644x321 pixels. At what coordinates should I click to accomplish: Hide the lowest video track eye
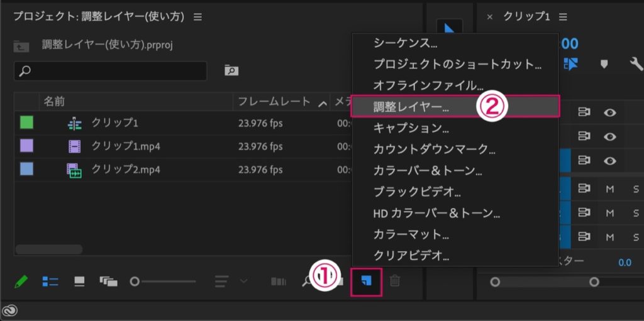coord(610,161)
